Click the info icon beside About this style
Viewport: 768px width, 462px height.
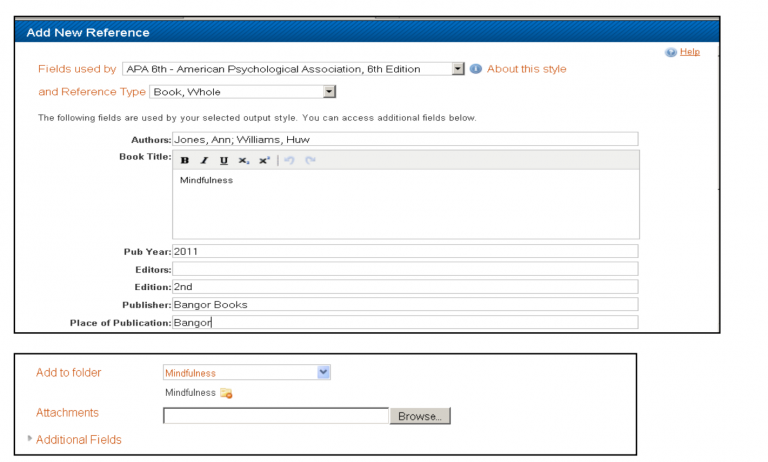(476, 69)
